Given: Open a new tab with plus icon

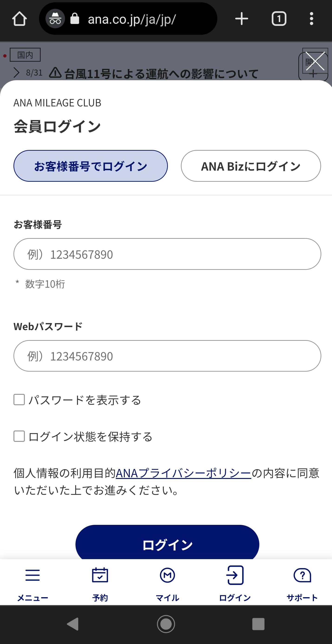Looking at the screenshot, I should pos(241,19).
